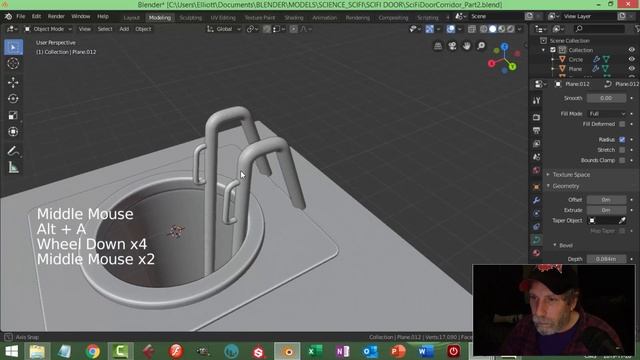
Task: Open the Output properties tab
Action: (536, 131)
